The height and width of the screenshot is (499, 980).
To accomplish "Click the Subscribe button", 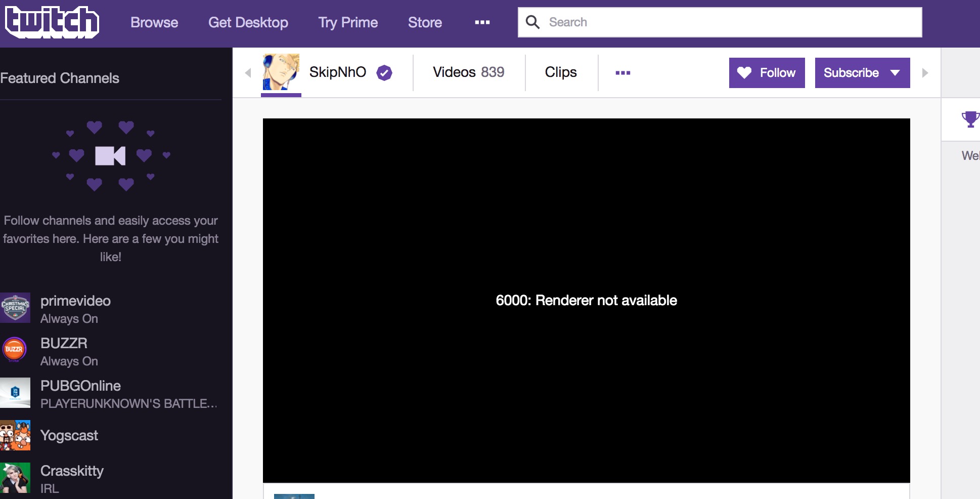I will coord(852,72).
